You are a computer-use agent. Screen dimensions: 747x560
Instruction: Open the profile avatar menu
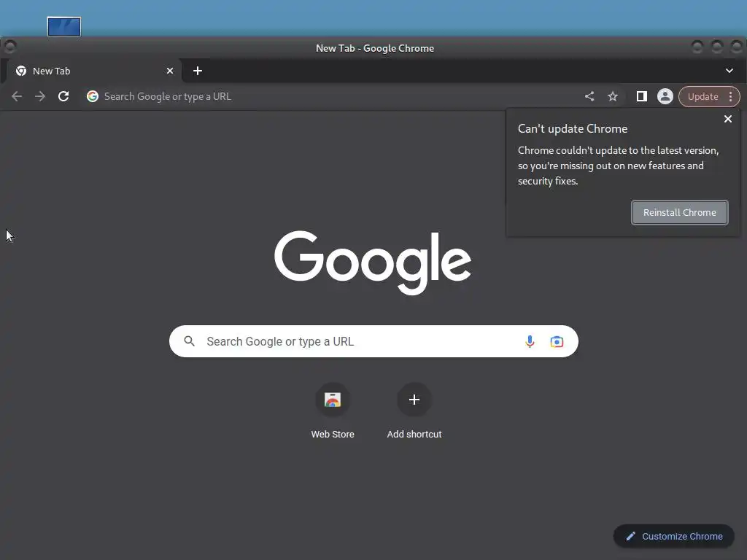coord(665,97)
